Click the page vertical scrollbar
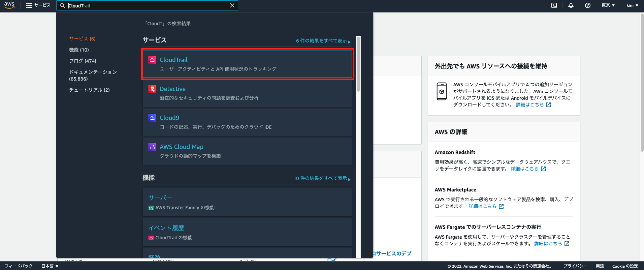 (642, 83)
